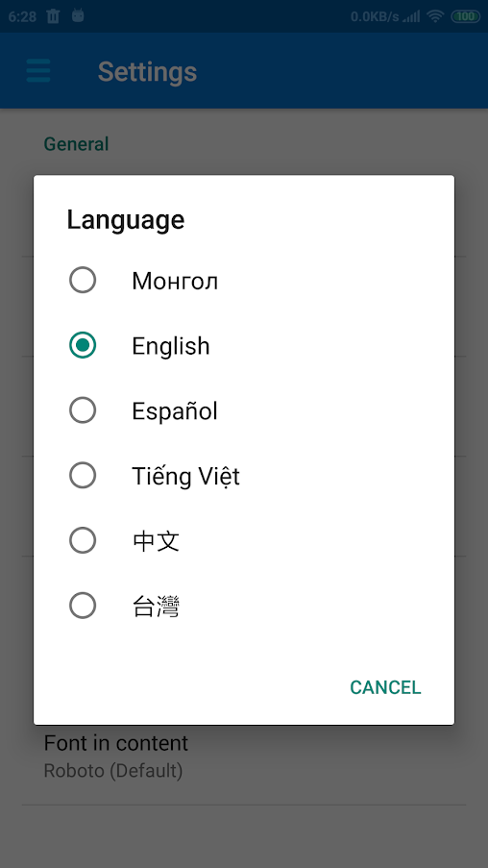The width and height of the screenshot is (488, 868).
Task: Tap the General section header
Action: coord(76,144)
